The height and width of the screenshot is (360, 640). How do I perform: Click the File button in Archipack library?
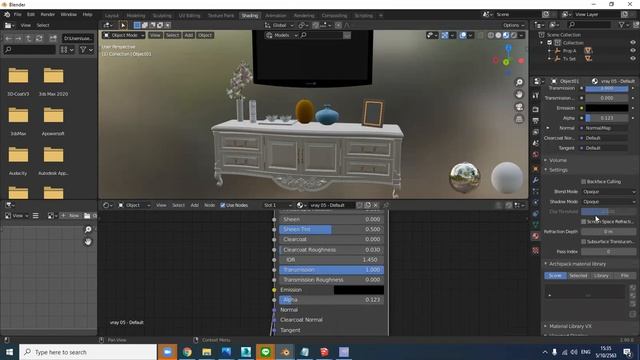point(624,276)
